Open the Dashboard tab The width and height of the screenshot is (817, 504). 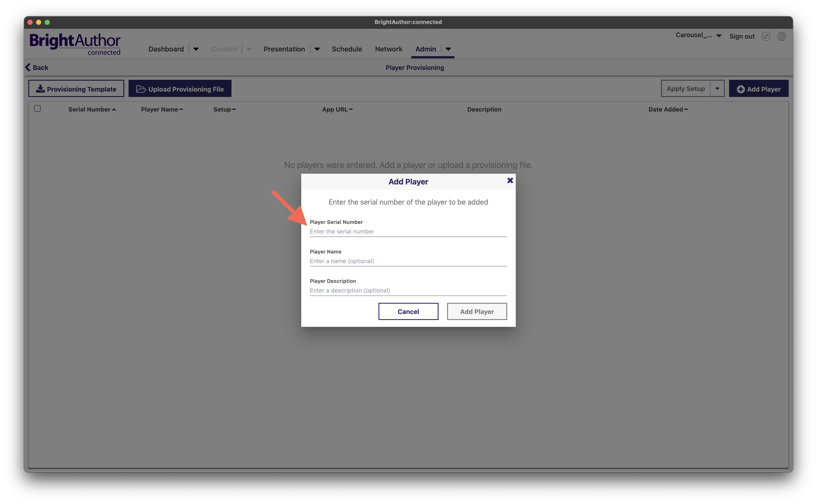(x=166, y=49)
